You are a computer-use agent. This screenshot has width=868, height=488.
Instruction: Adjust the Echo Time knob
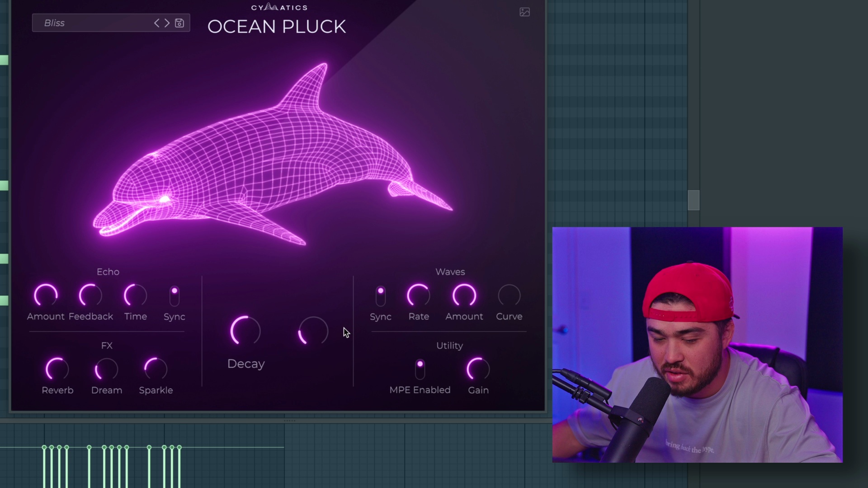coord(136,296)
